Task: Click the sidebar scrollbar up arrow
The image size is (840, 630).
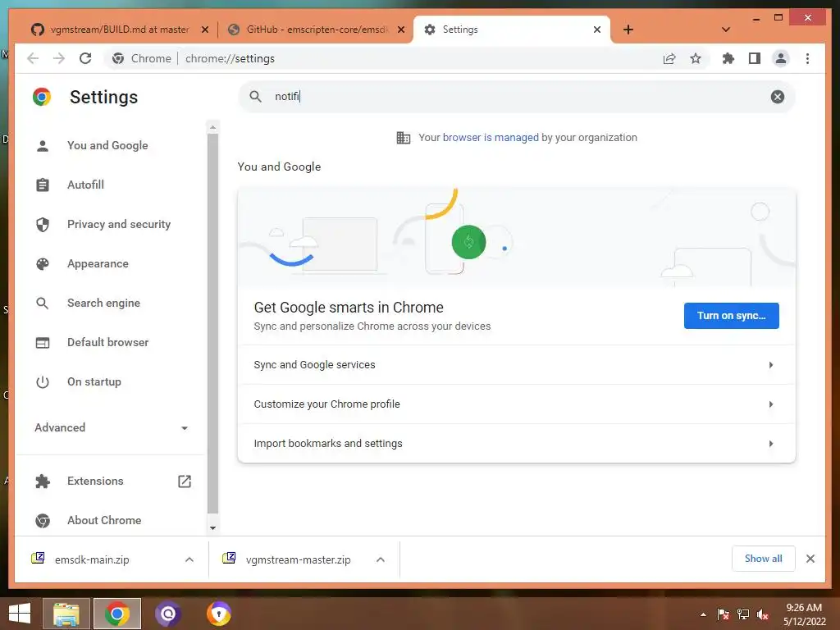Action: pyautogui.click(x=212, y=127)
